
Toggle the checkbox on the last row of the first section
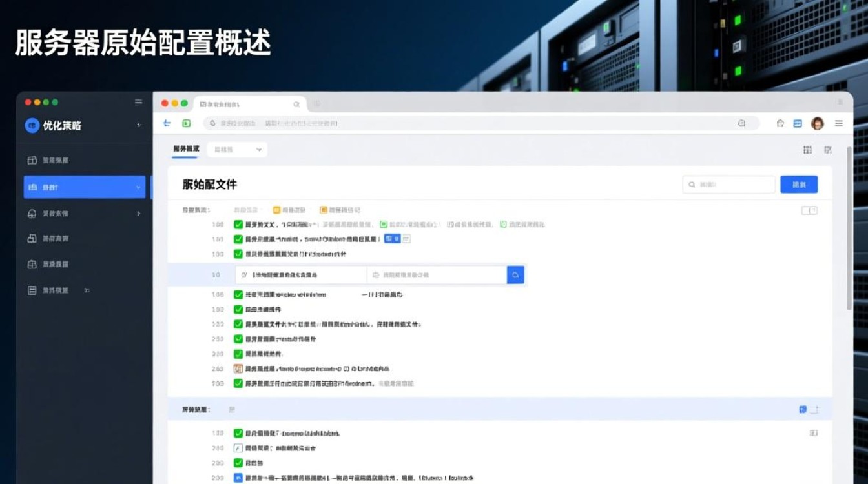tap(237, 383)
